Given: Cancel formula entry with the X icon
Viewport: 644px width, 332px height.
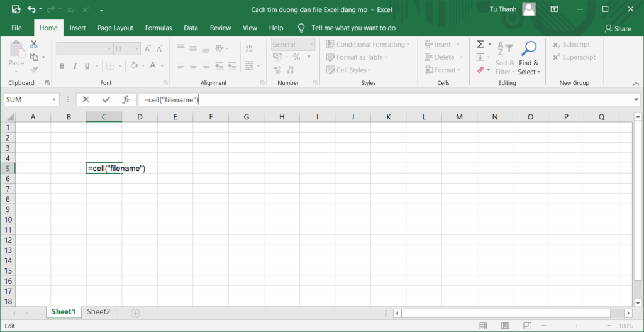Looking at the screenshot, I should point(86,99).
